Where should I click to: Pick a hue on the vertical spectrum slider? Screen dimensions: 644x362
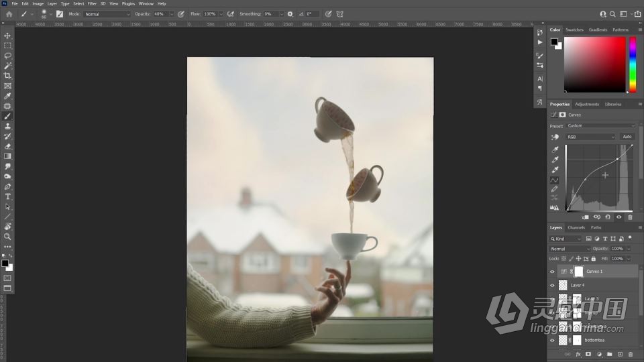click(633, 64)
